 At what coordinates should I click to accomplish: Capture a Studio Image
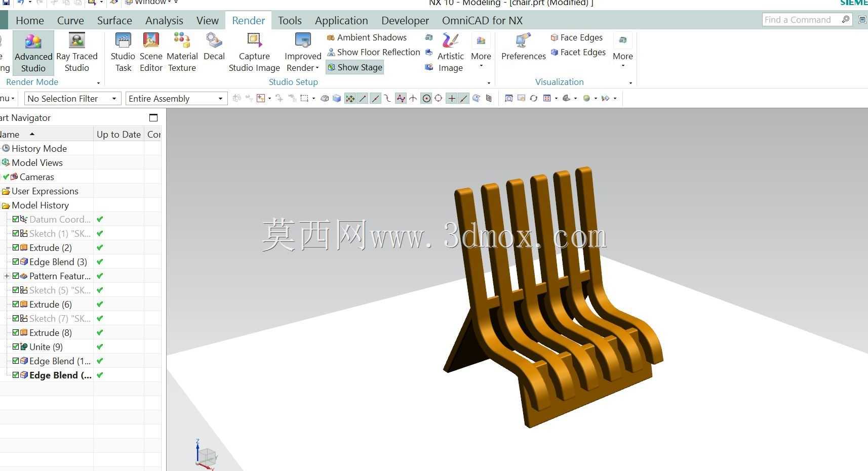coord(254,53)
